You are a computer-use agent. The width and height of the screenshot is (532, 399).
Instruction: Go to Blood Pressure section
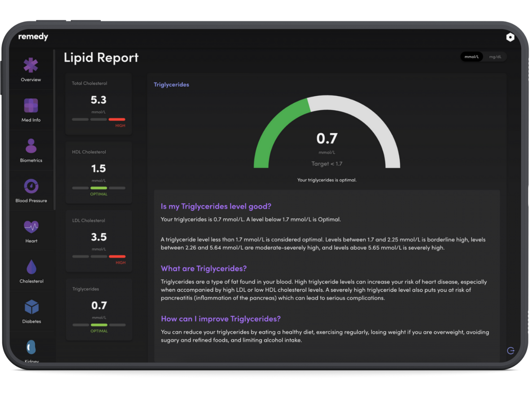31,186
